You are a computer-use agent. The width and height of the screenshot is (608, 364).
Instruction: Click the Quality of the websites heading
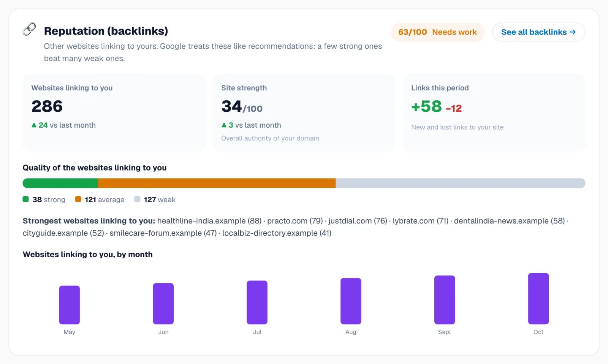click(x=95, y=168)
